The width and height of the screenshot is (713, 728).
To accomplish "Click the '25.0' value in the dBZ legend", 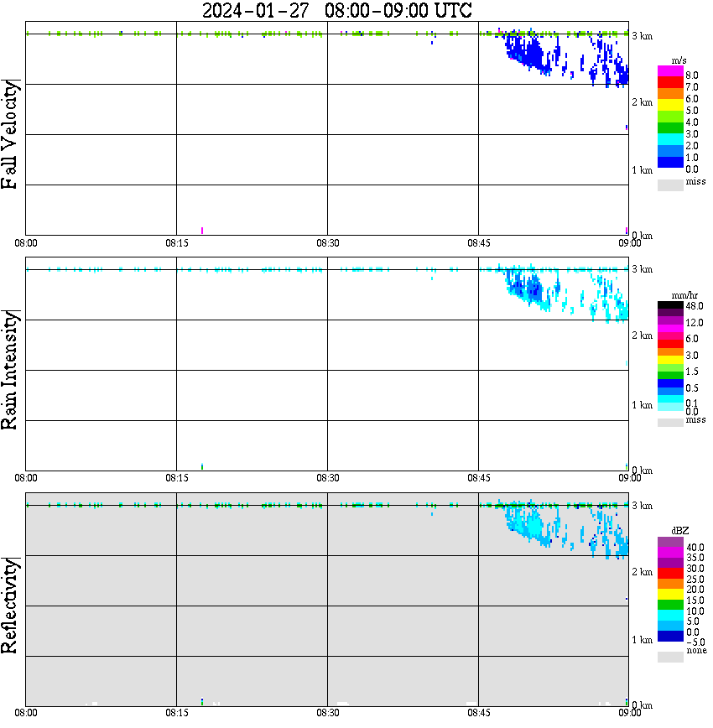I will [x=695, y=580].
